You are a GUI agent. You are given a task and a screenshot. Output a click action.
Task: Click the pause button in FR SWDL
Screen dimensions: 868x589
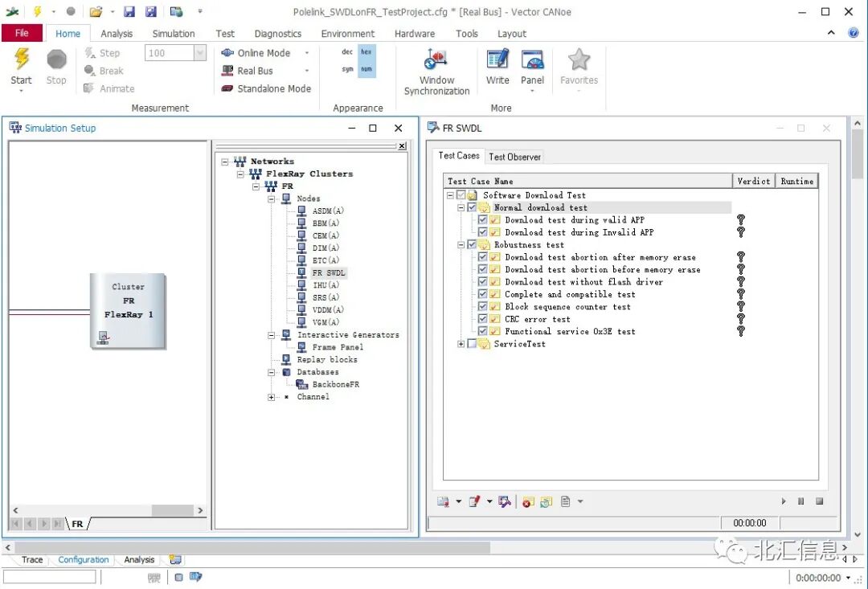(x=801, y=501)
